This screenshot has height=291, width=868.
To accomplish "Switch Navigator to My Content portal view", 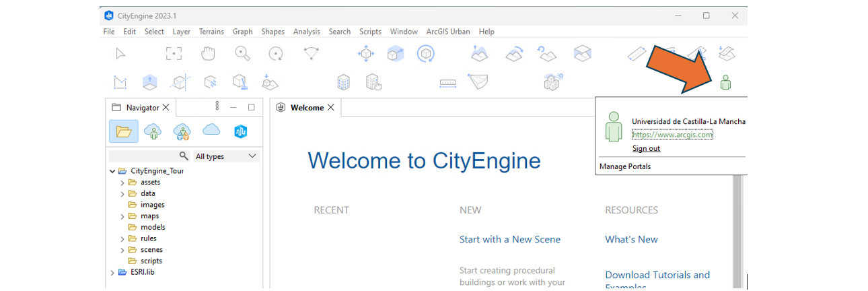I will 153,131.
